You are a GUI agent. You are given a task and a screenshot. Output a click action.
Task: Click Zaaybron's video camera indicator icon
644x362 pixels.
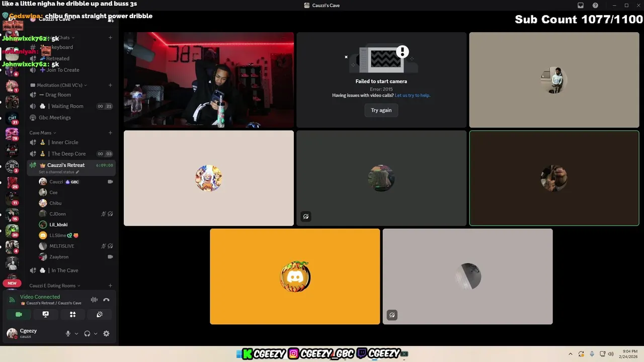[110, 257]
